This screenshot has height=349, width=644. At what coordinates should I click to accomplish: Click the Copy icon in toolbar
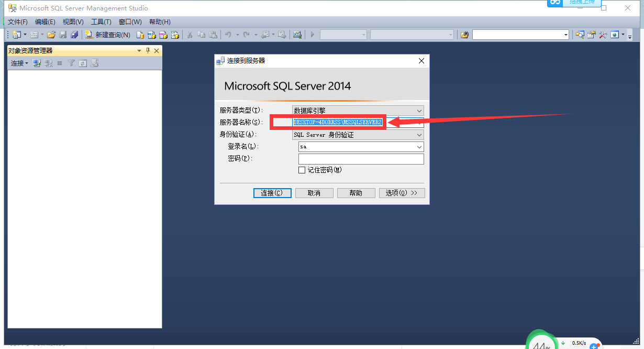201,35
